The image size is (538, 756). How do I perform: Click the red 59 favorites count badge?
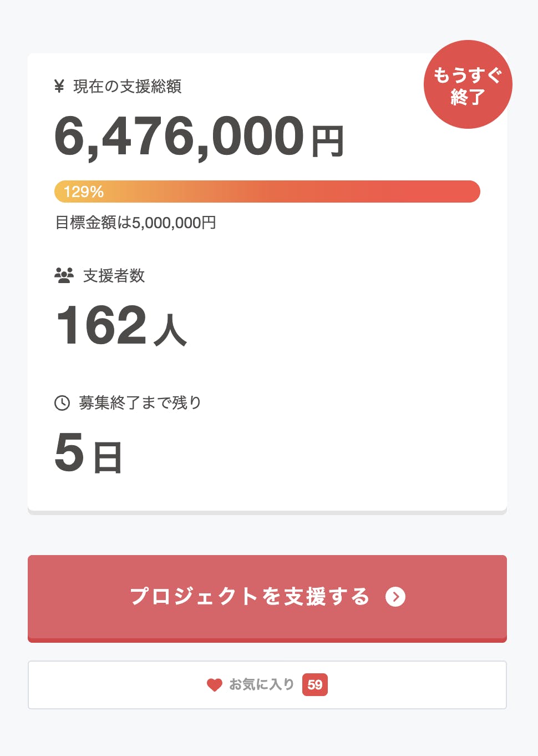(315, 684)
